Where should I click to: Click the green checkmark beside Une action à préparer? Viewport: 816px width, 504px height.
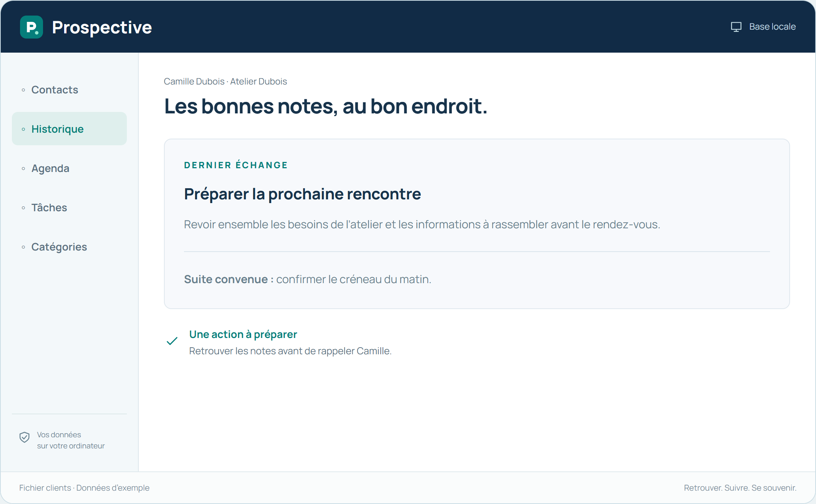tap(172, 341)
